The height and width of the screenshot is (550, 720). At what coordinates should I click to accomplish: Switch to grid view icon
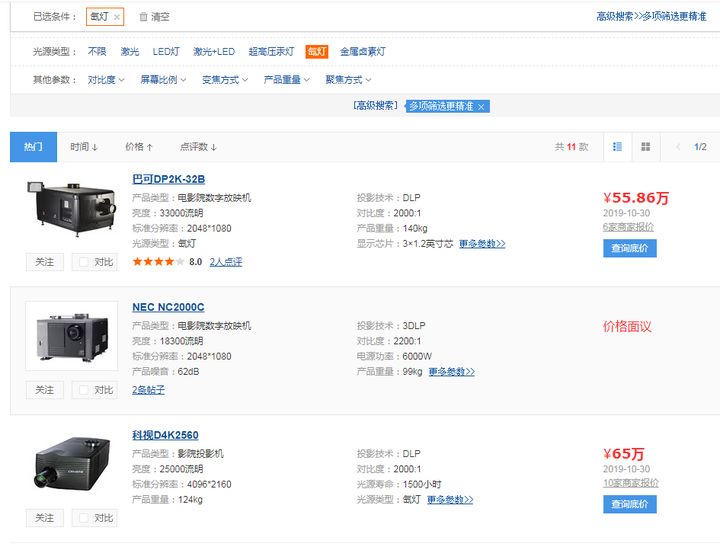[646, 147]
